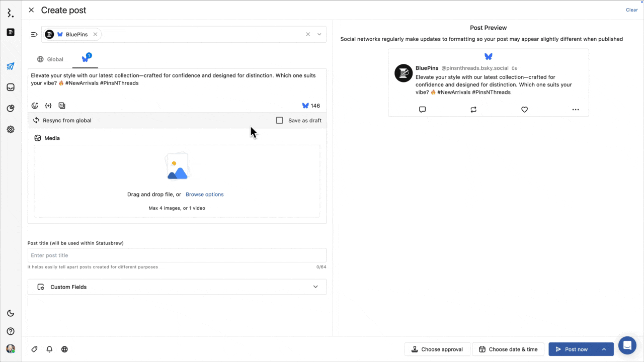Image resolution: width=644 pixels, height=362 pixels.
Task: Open the Settings gear in sidebar
Action: point(11,129)
